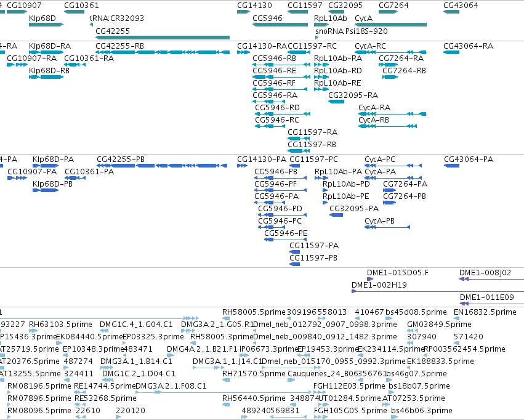This screenshot has height=420, width=524.
Task: Select the CycA gene label
Action: pos(363,18)
